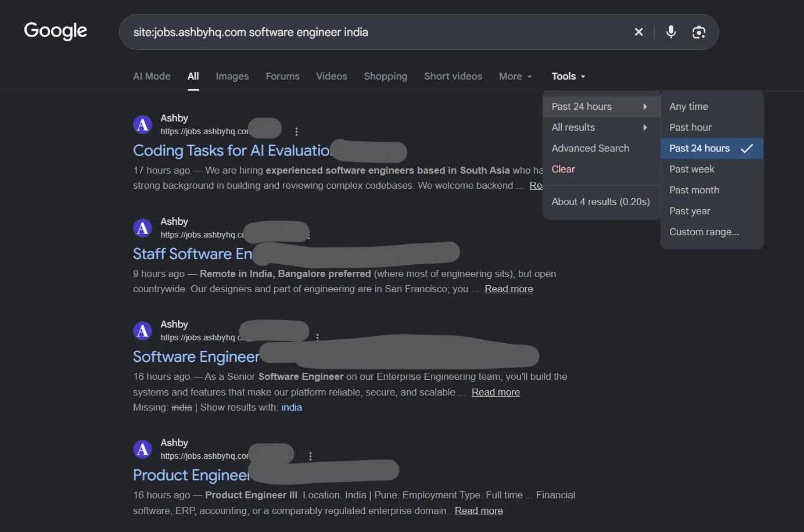Open Staff Software Engineer result title
804x532 pixels.
click(x=193, y=254)
